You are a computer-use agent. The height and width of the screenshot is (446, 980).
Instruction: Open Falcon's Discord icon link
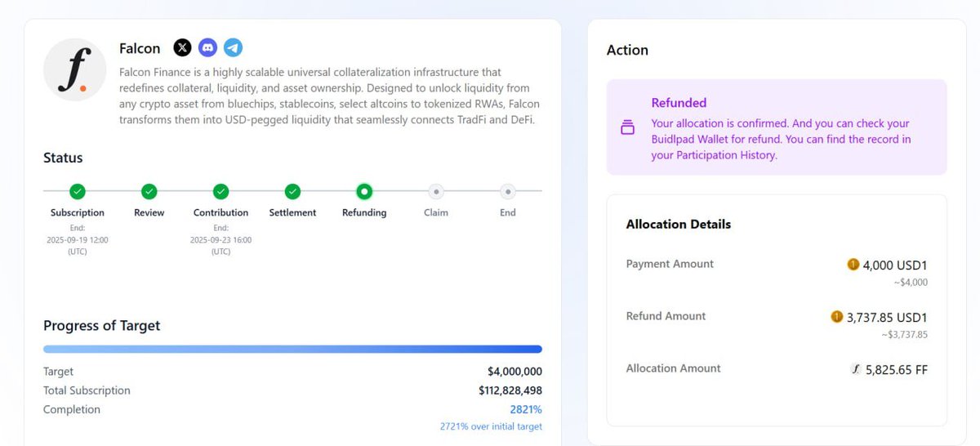tap(208, 48)
